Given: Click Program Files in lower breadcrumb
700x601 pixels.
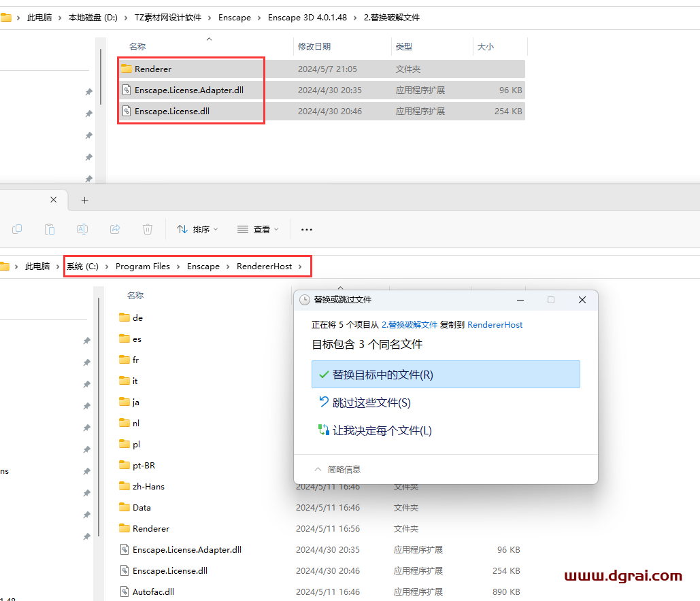Looking at the screenshot, I should (142, 267).
